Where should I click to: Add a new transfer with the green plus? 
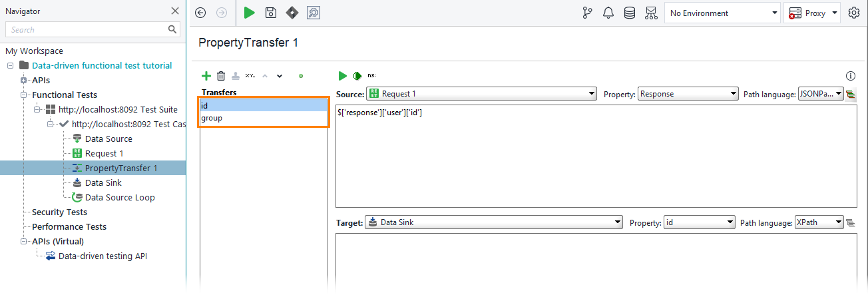[206, 76]
